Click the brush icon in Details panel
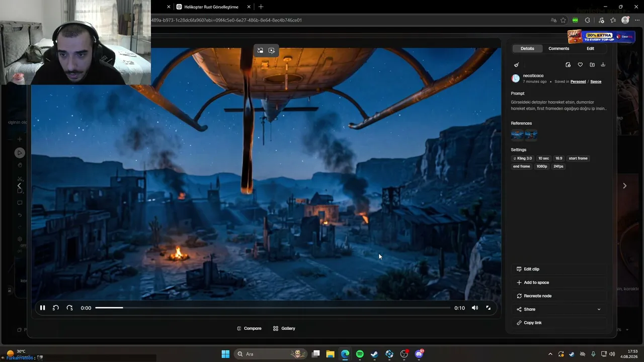644x362 pixels. pyautogui.click(x=516, y=65)
